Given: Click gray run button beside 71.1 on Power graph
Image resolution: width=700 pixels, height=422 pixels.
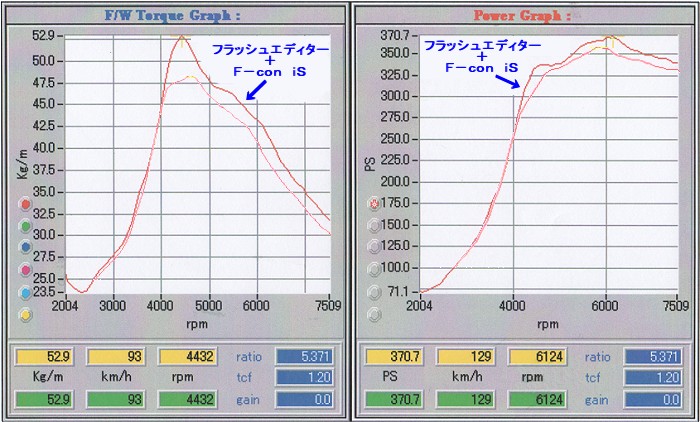Looking at the screenshot, I should coord(374,292).
